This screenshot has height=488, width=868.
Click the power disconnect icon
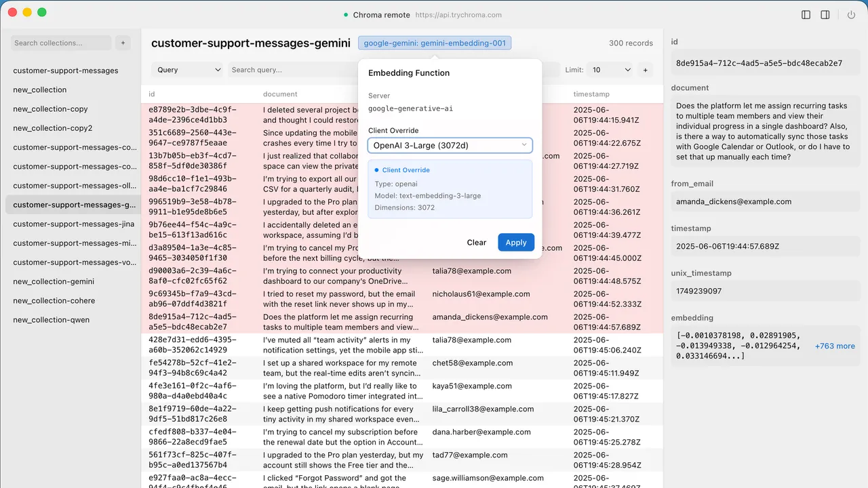pyautogui.click(x=851, y=15)
